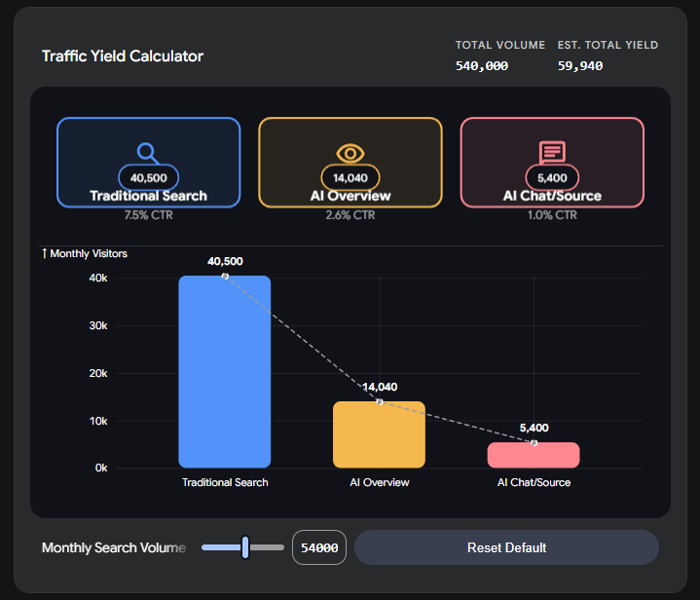Click the blue Traditional Search bar
Image resolution: width=700 pixels, height=600 pixels.
pos(225,380)
